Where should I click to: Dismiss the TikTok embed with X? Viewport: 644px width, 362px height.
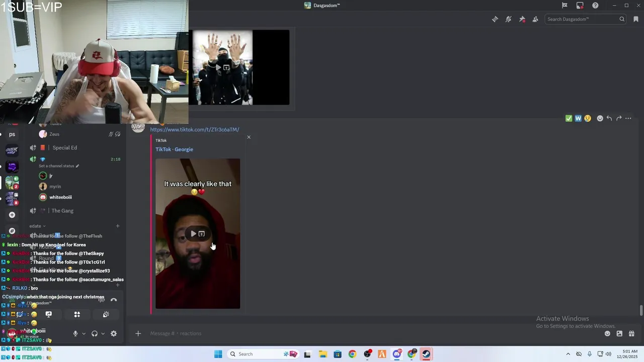point(249,137)
